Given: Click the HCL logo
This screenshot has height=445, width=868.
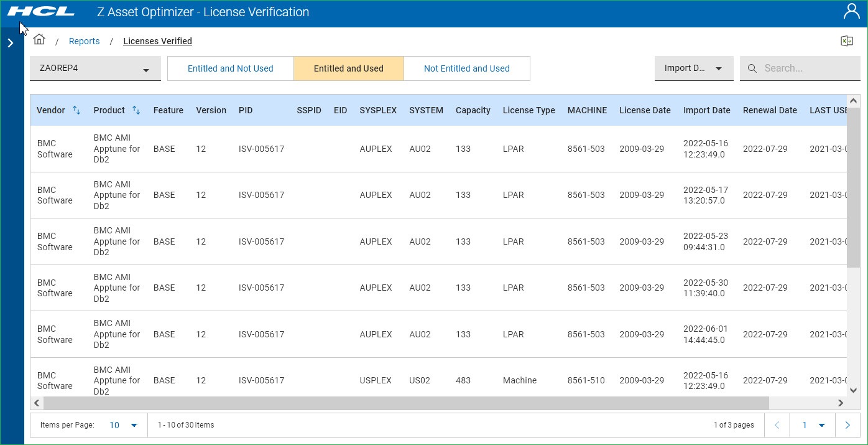Looking at the screenshot, I should [x=41, y=12].
